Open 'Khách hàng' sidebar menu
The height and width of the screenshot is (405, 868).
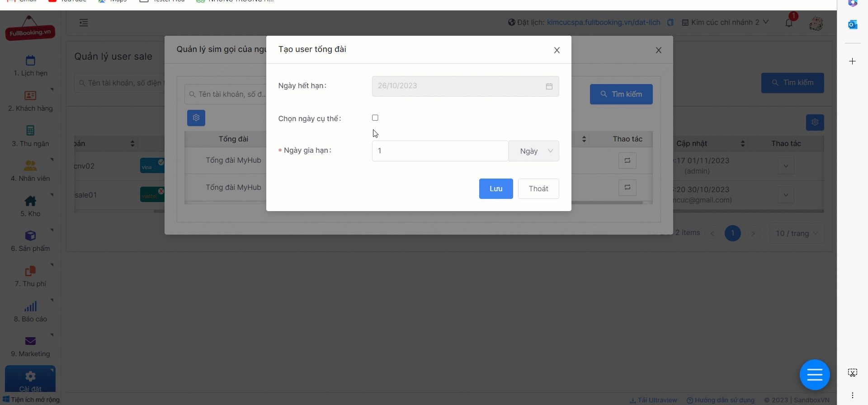tap(30, 101)
